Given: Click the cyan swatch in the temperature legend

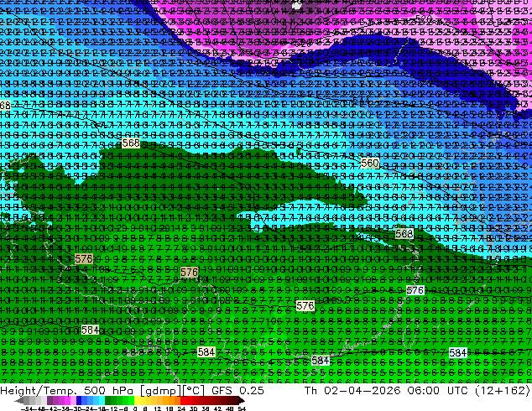Looking at the screenshot, I should (102, 400).
